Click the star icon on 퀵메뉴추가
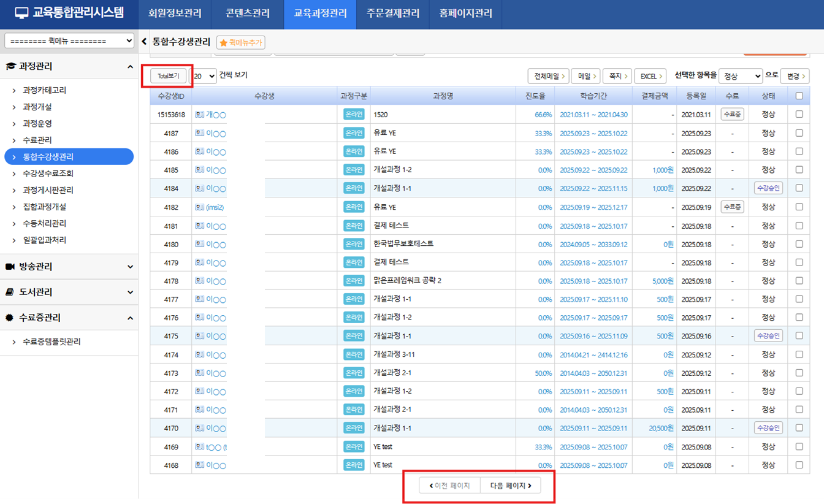The width and height of the screenshot is (824, 504). [x=224, y=43]
